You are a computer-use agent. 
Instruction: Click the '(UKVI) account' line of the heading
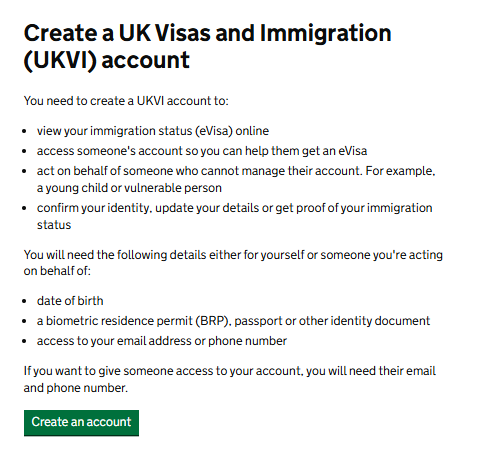point(107,60)
